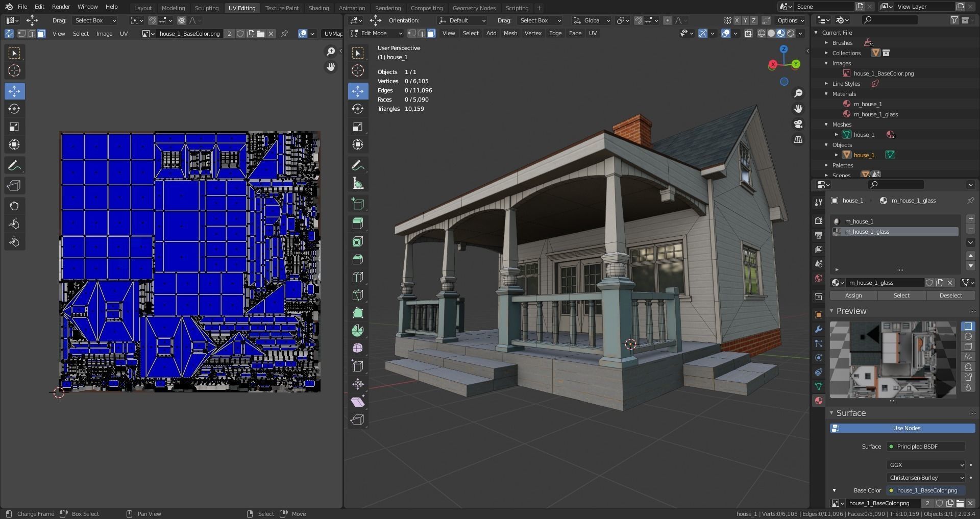Expand the Collections entry in outliner
This screenshot has width=980, height=519.
(826, 53)
